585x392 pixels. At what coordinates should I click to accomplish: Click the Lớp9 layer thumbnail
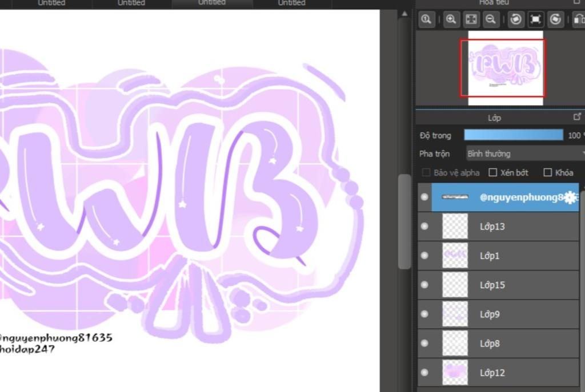pos(455,314)
